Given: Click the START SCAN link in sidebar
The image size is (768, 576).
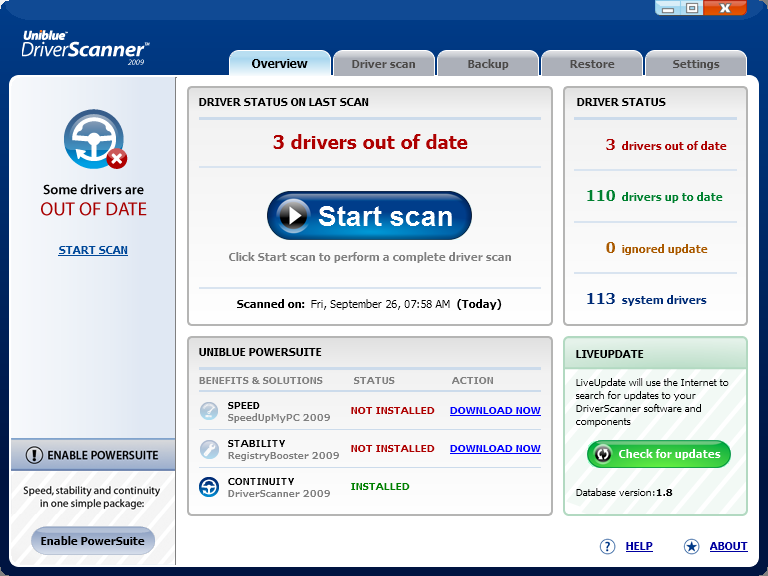Looking at the screenshot, I should (93, 250).
